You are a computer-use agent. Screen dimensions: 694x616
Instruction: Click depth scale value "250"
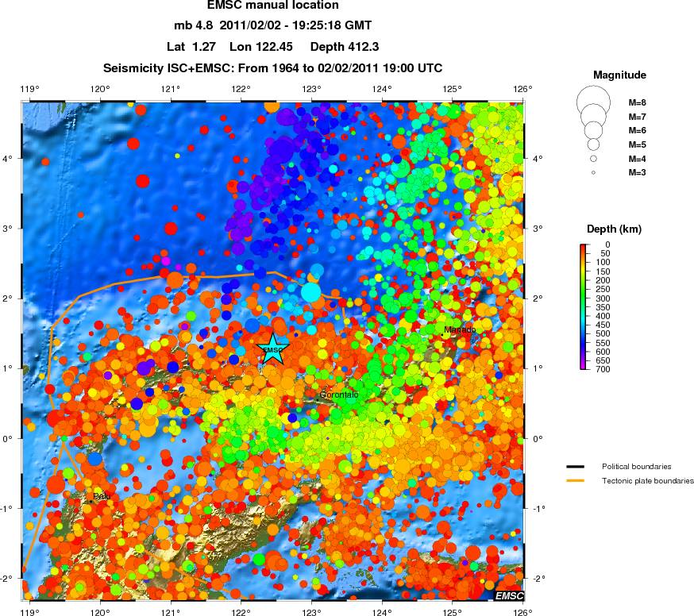(603, 289)
